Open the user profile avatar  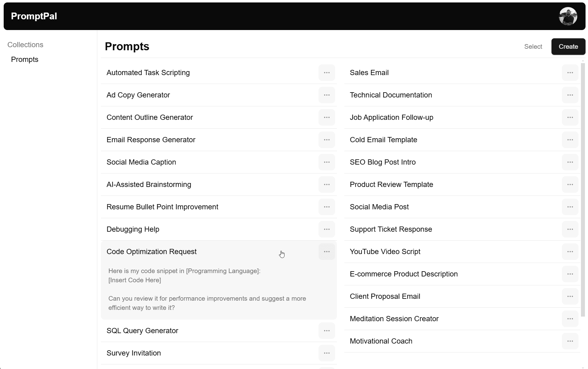click(x=568, y=16)
